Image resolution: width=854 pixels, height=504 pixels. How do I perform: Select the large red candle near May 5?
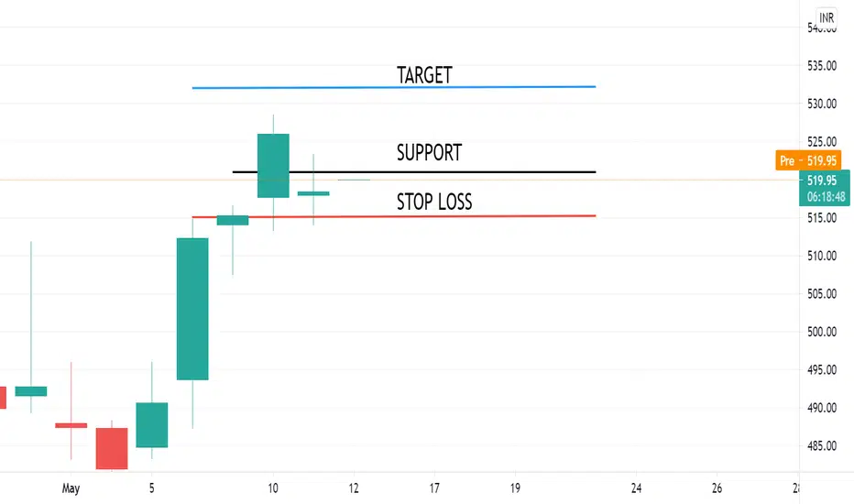(x=112, y=448)
